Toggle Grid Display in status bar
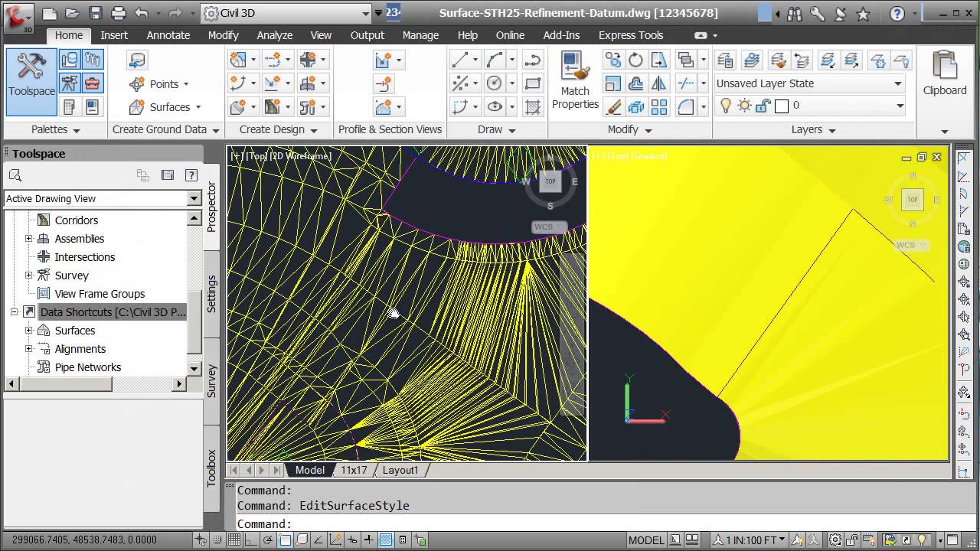The width and height of the screenshot is (980, 551). tap(234, 540)
